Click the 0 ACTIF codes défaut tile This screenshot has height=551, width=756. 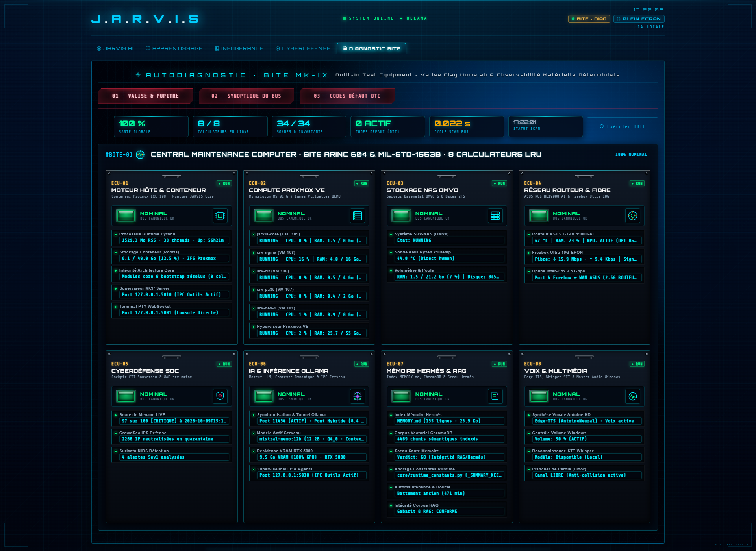pos(388,127)
